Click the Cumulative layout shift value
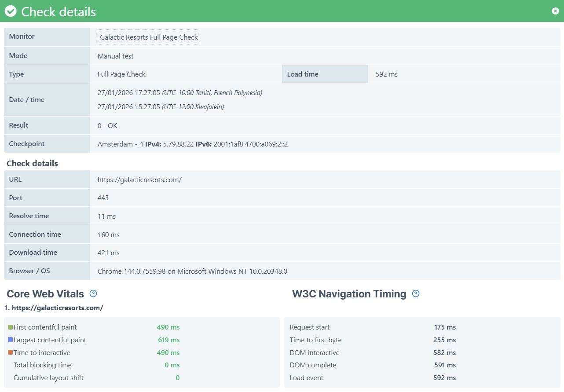564x392 pixels. click(177, 377)
